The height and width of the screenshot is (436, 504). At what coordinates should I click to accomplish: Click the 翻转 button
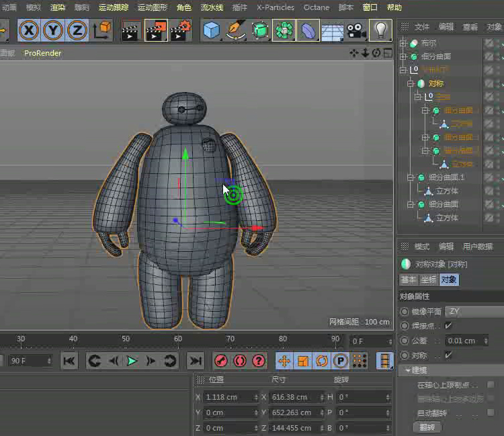[427, 427]
